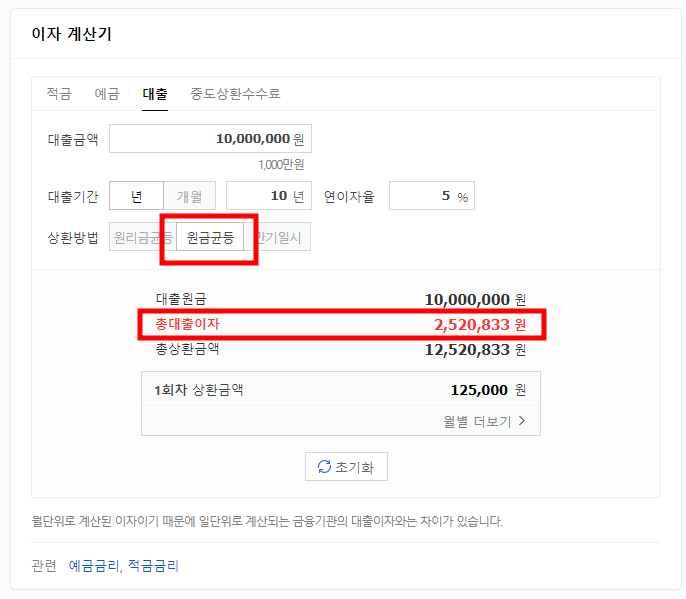This screenshot has width=686, height=599.
Task: Click the 연이자율 percent input field
Action: [x=432, y=196]
